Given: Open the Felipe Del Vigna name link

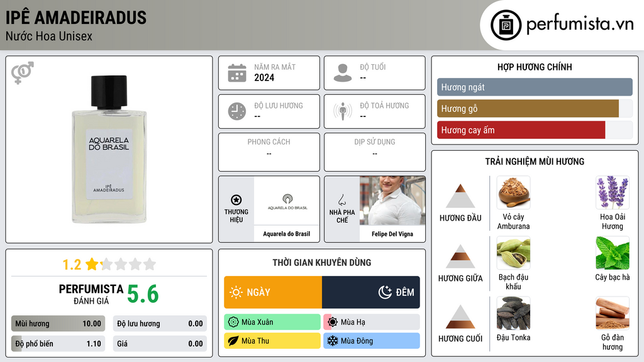Looking at the screenshot, I should click(392, 234).
